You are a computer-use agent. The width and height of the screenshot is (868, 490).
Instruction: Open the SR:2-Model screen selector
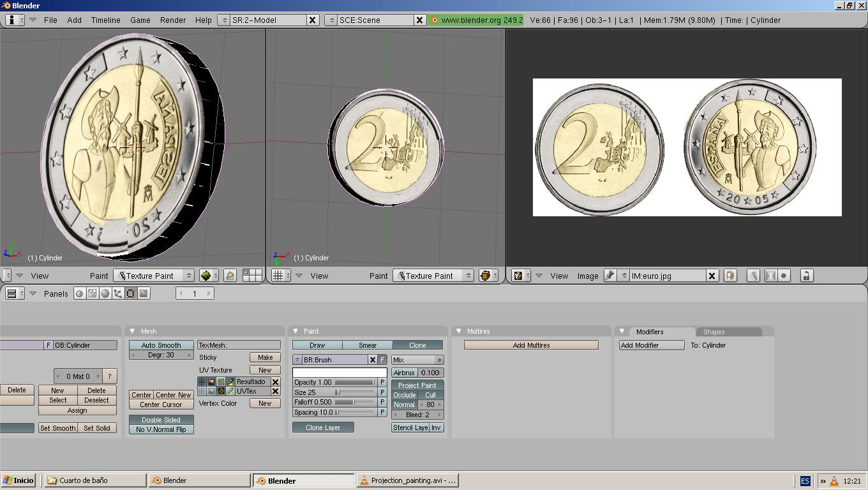(x=223, y=20)
